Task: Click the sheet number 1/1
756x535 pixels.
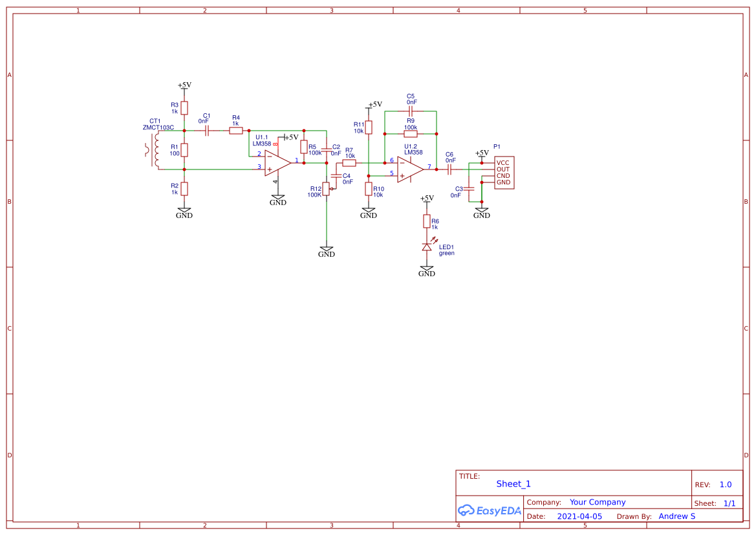Action: coord(729,503)
